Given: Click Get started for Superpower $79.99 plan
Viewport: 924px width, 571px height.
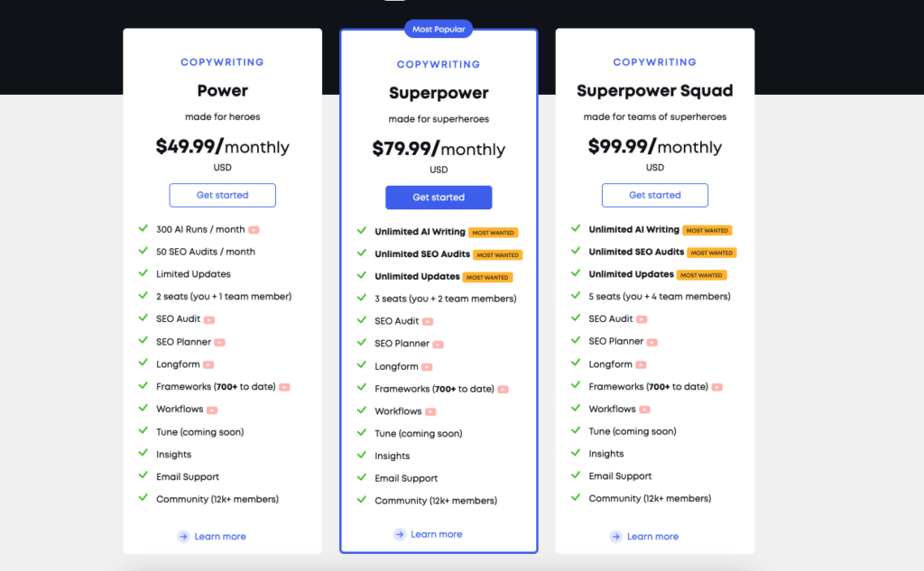Looking at the screenshot, I should [439, 198].
